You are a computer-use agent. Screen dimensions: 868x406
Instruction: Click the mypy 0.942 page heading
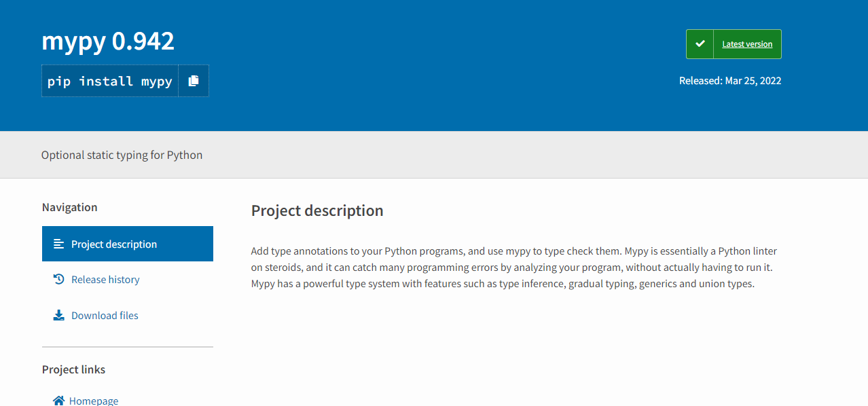pyautogui.click(x=107, y=41)
